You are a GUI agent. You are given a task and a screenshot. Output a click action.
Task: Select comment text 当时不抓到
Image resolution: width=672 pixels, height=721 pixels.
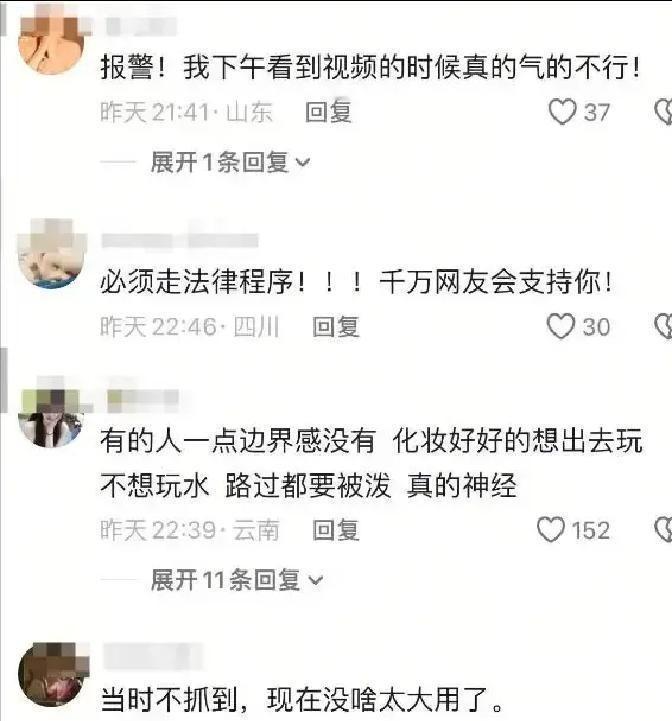coord(302,699)
